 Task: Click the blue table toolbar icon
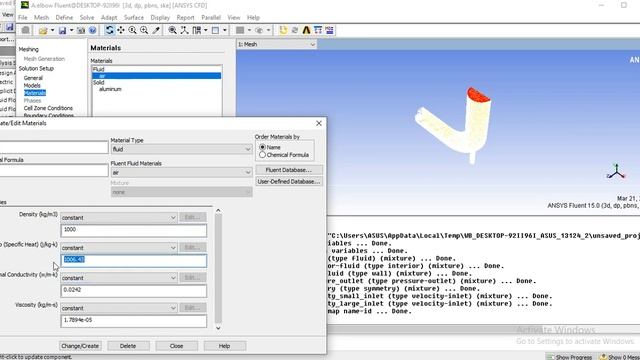[x=318, y=30]
